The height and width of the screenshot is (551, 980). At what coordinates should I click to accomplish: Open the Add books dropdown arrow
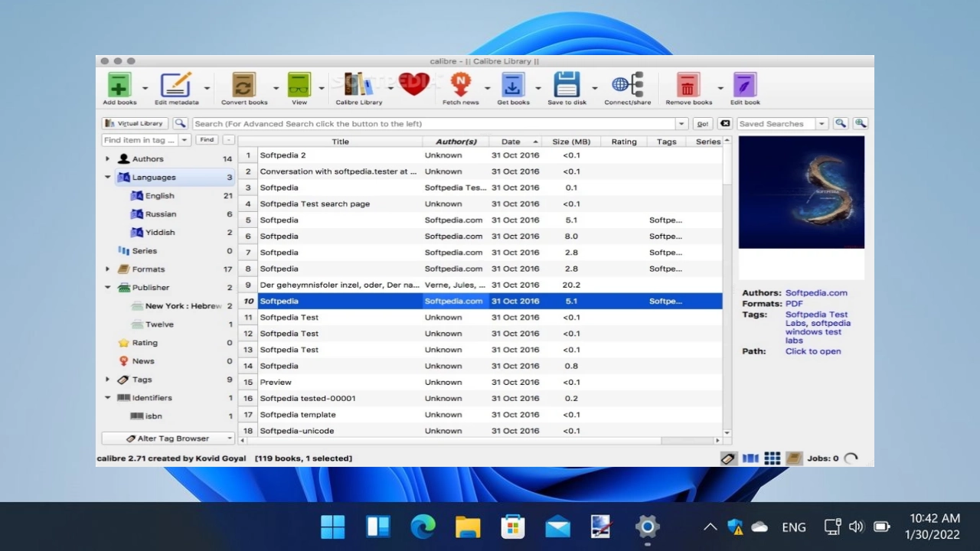tap(145, 88)
